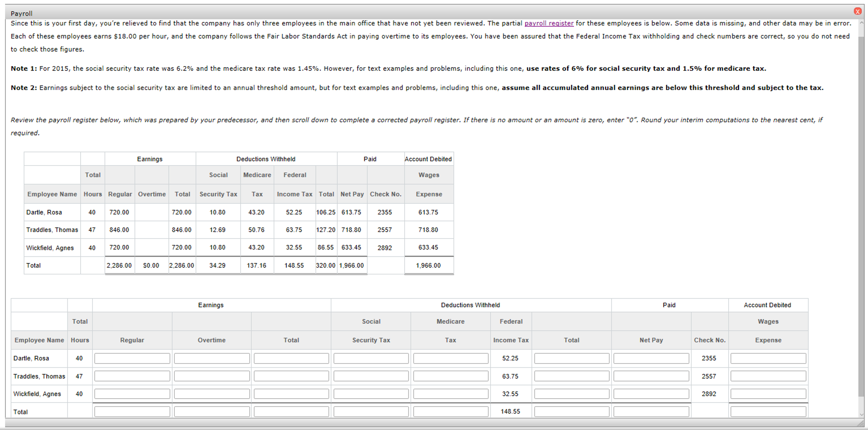Image resolution: width=868 pixels, height=430 pixels.
Task: Click Dartle, Rosa Overtime earnings input
Action: tap(212, 358)
